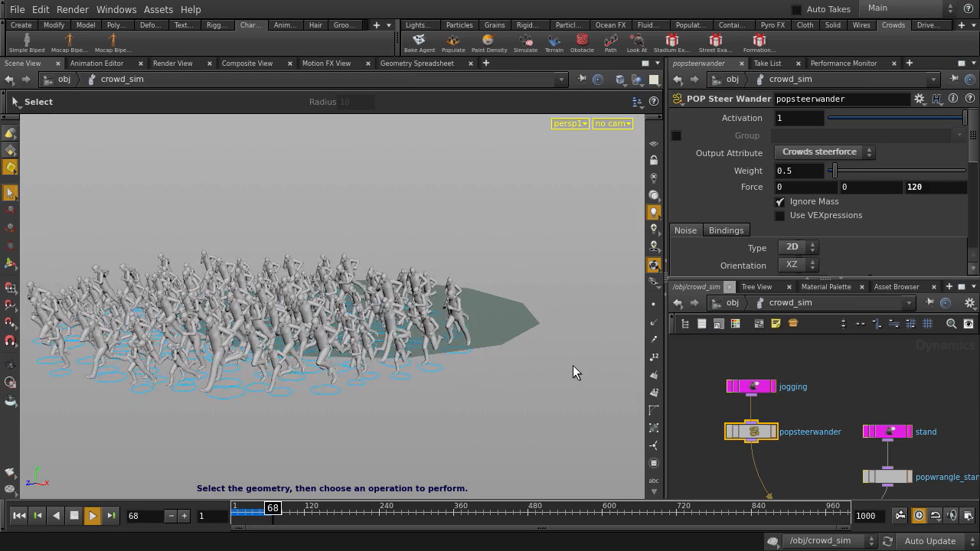Screen dimensions: 980x551
Task: Open the persp1 viewport camera menu
Action: 570,123
